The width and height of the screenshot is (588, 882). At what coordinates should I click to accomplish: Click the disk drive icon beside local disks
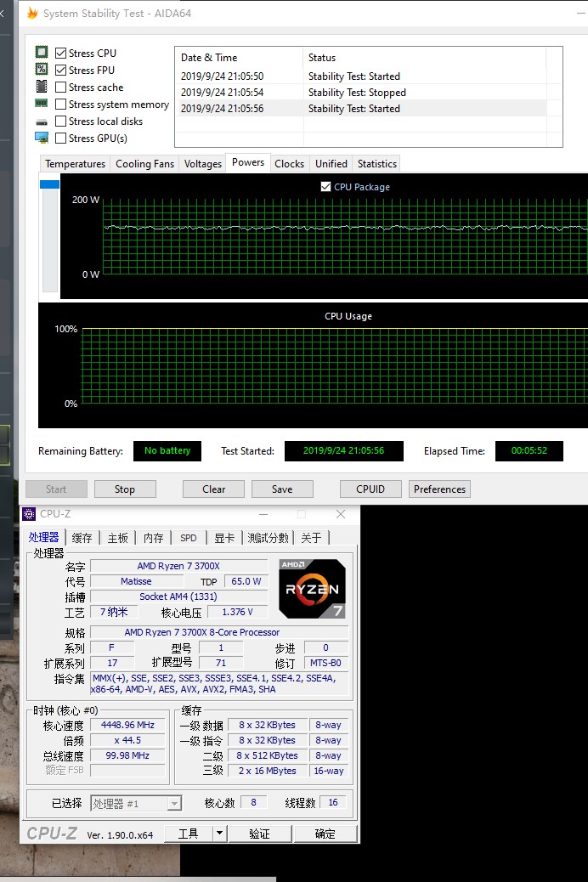point(42,122)
